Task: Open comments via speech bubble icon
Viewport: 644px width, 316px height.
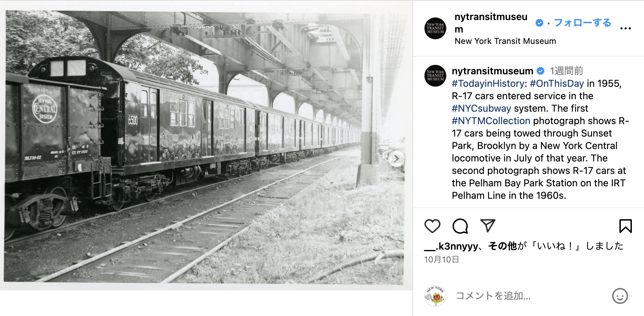Action: [x=460, y=226]
